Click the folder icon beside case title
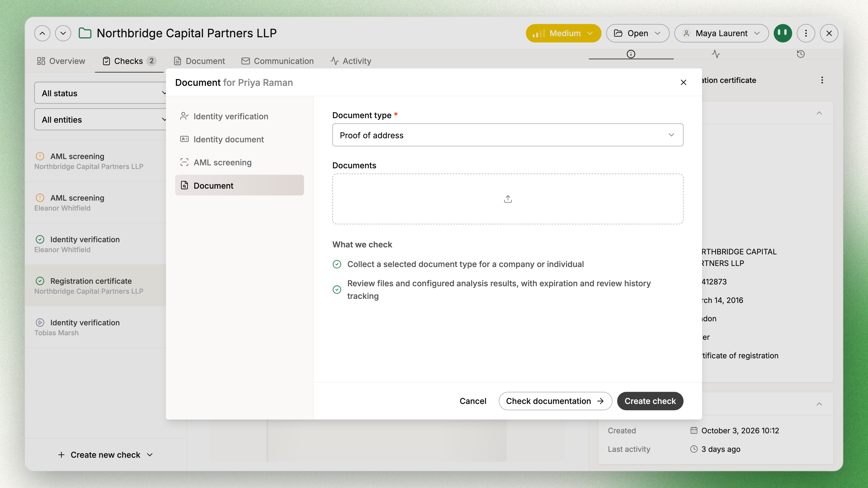 coord(85,33)
